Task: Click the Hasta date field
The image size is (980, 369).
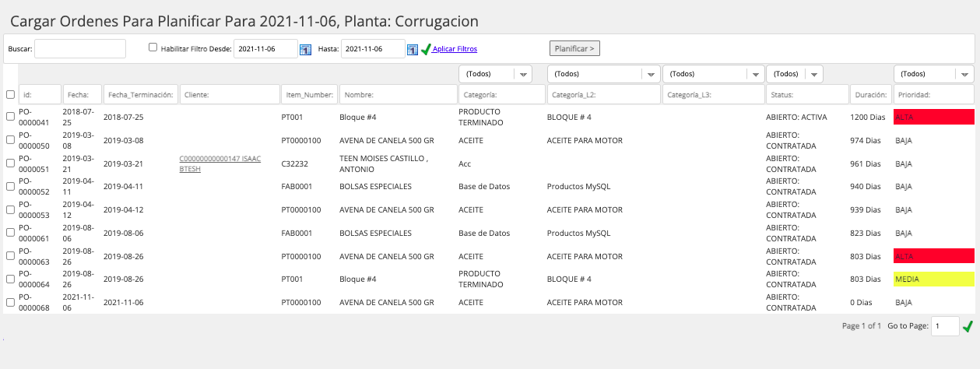Action: (373, 48)
